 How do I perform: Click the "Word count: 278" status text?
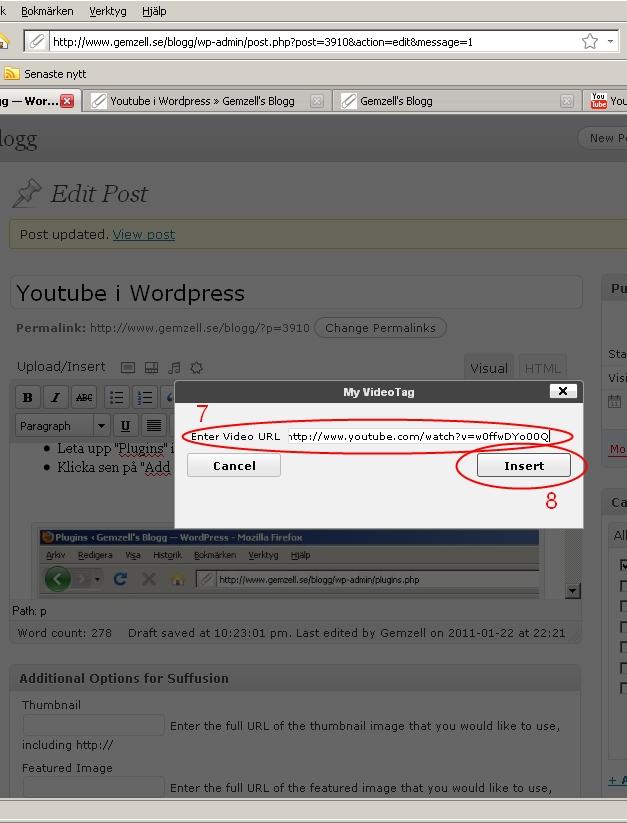point(65,633)
